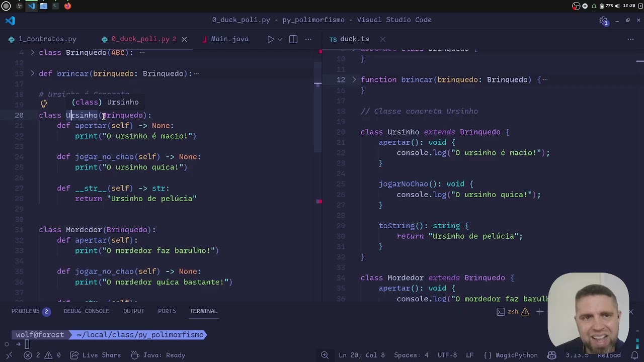Click Activities circle in OS top bar
The image size is (644, 362).
click(x=6, y=6)
